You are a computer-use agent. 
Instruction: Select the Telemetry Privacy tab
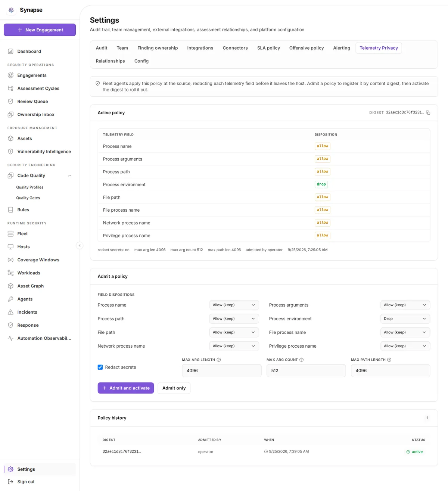pos(379,48)
